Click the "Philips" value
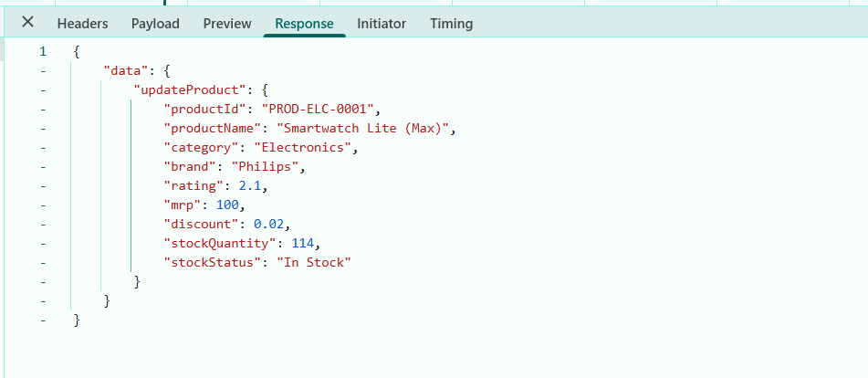The image size is (868, 378). click(266, 166)
